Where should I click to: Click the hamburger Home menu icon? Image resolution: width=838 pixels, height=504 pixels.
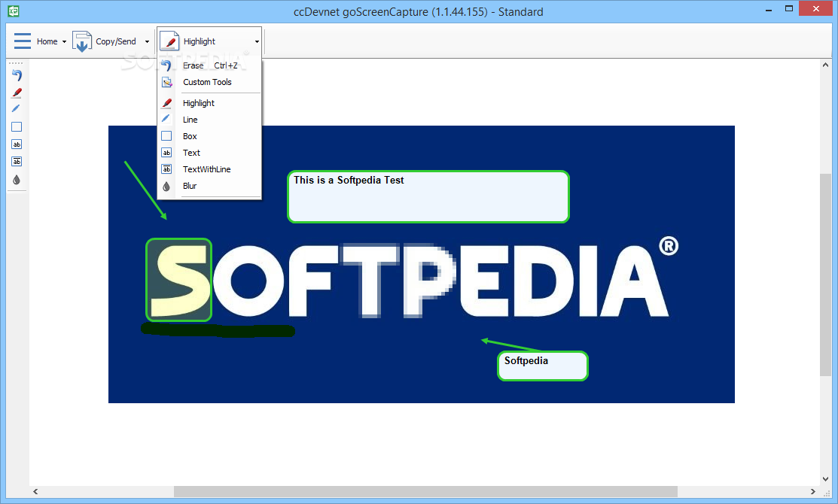pyautogui.click(x=23, y=41)
